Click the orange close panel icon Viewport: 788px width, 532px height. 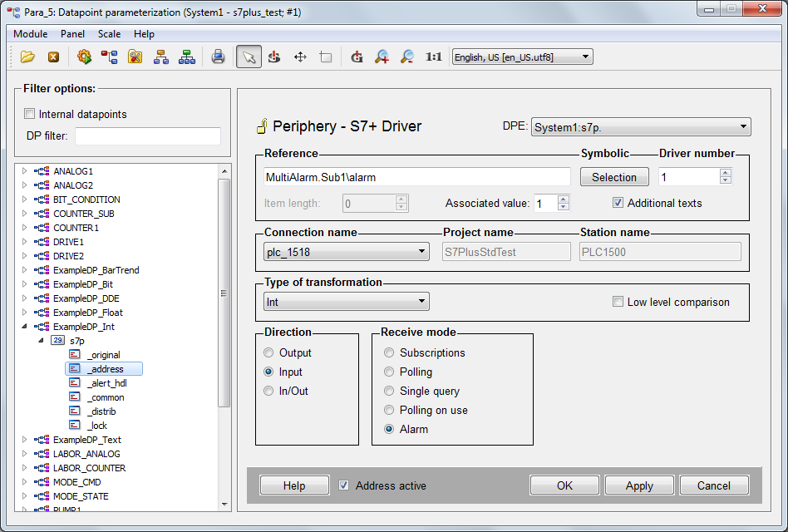pos(53,57)
